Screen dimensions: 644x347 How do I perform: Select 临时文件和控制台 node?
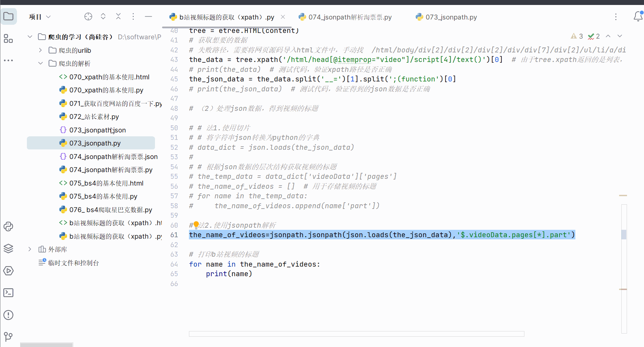[74, 263]
